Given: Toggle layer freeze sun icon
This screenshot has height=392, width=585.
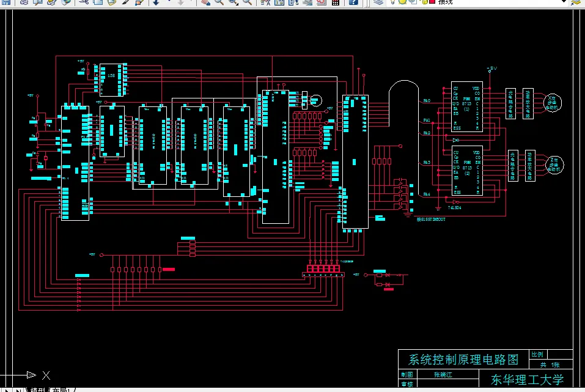Looking at the screenshot, I should tap(403, 2).
